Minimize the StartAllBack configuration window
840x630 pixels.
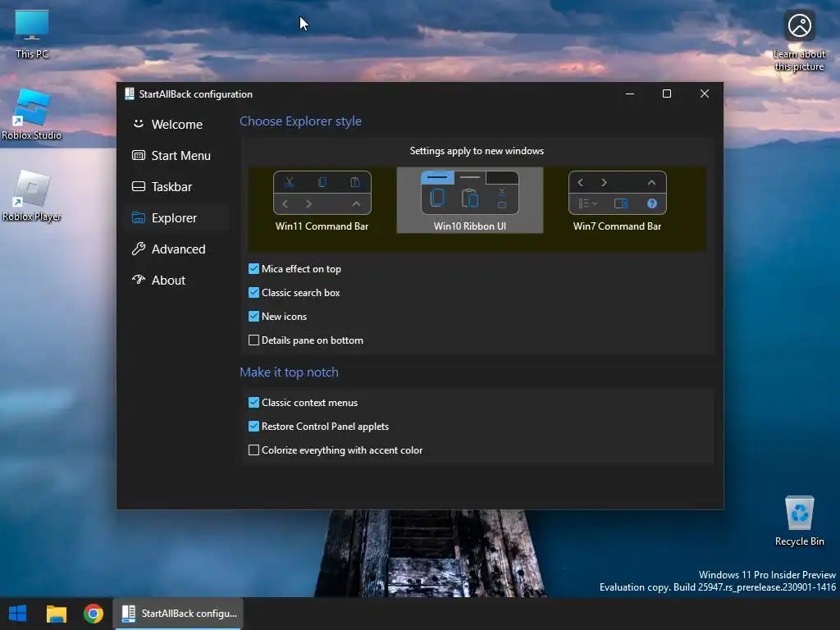coord(630,94)
